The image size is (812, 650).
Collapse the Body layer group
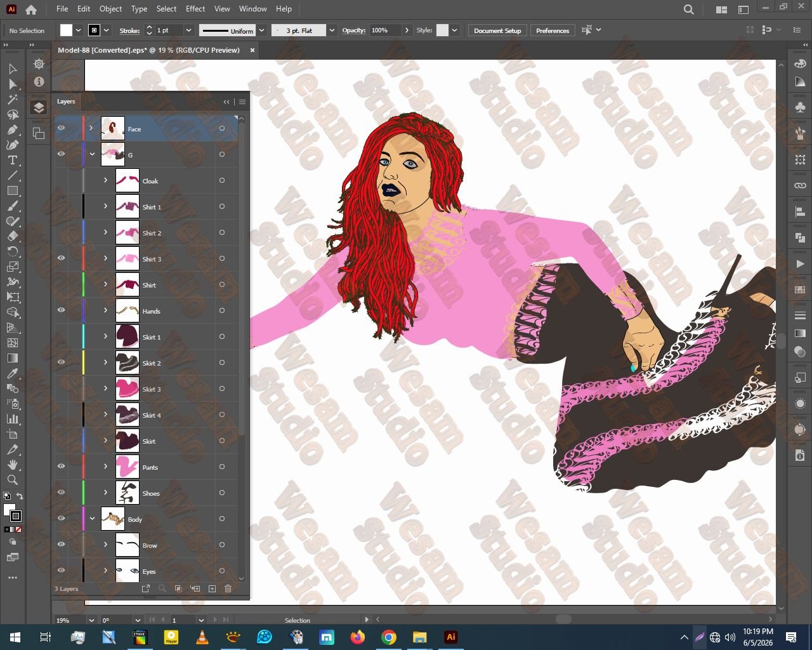[x=91, y=519]
